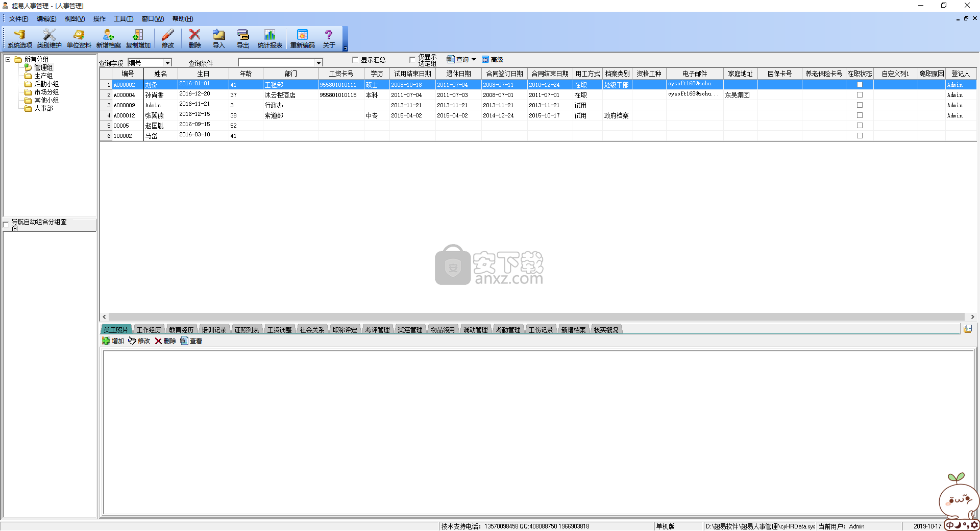Switch to 社会关系 tab
The image size is (980, 531).
click(x=312, y=330)
